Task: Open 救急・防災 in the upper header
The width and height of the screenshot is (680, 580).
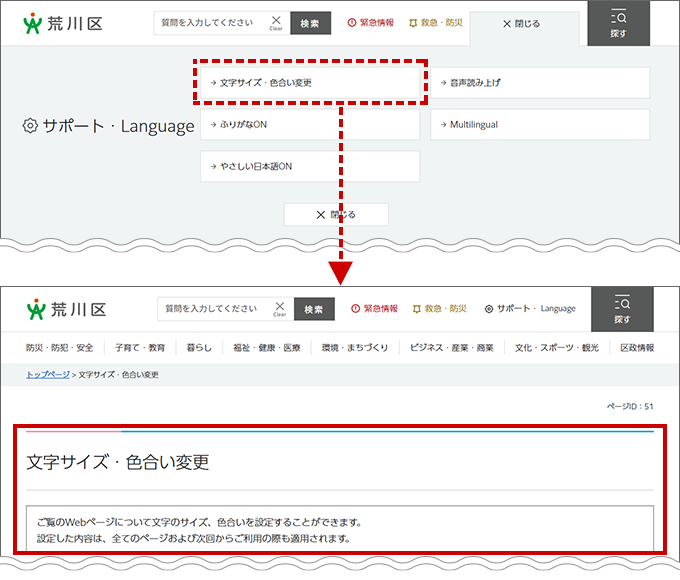Action: click(x=436, y=23)
